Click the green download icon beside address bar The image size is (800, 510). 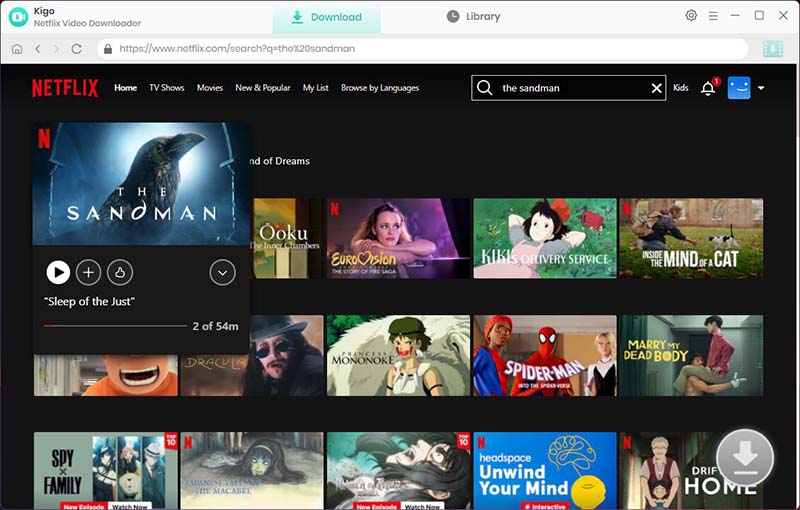[x=773, y=49]
